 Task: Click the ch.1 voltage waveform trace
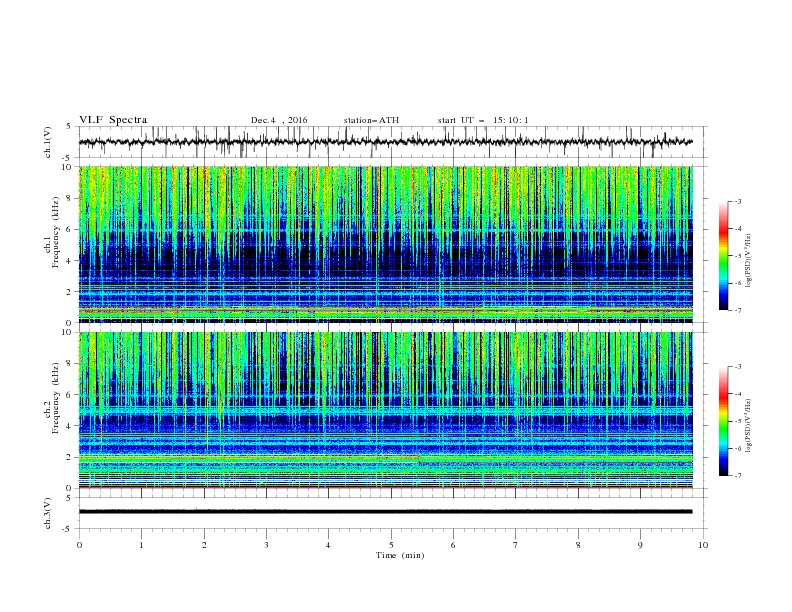click(x=385, y=142)
